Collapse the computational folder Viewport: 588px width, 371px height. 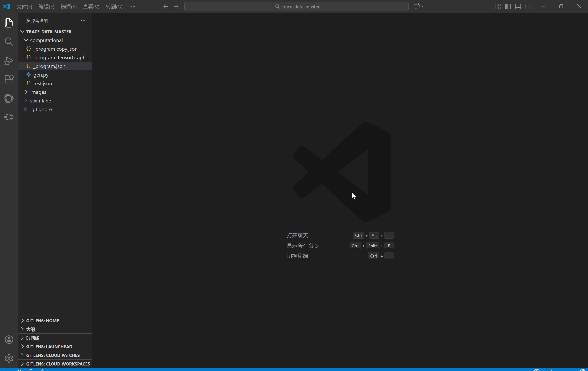pos(46,40)
